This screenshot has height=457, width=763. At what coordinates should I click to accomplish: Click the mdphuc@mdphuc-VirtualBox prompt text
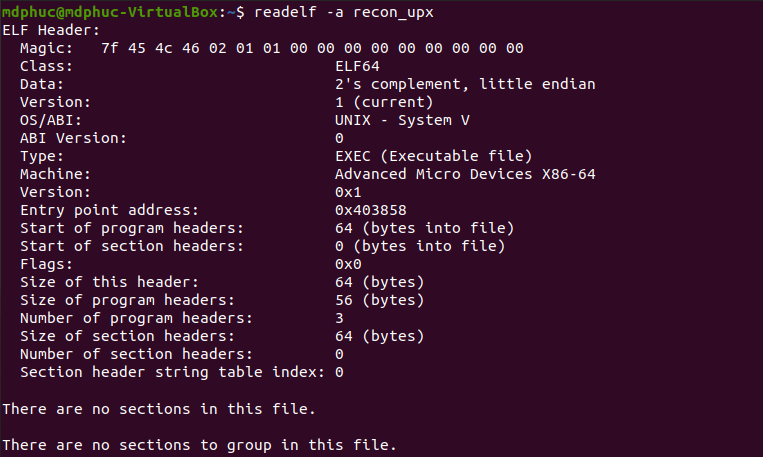click(110, 12)
